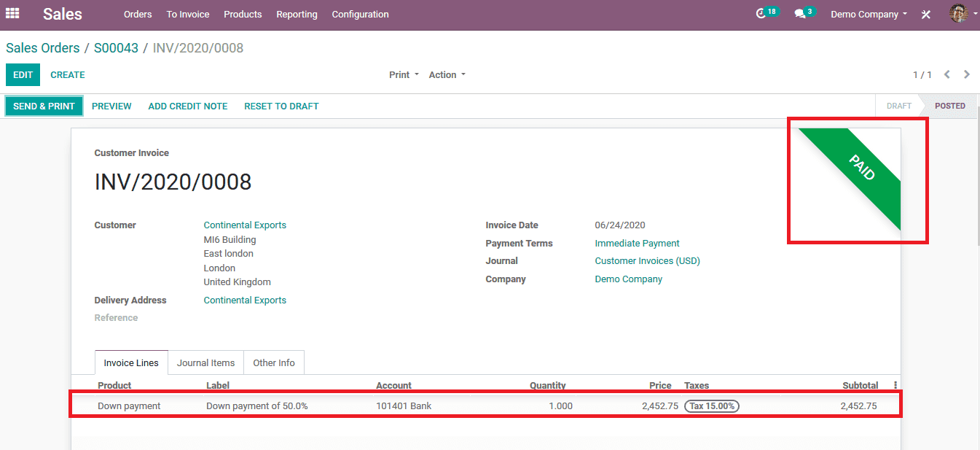Open the To Invoice menu
The image size is (980, 450).
[188, 14]
